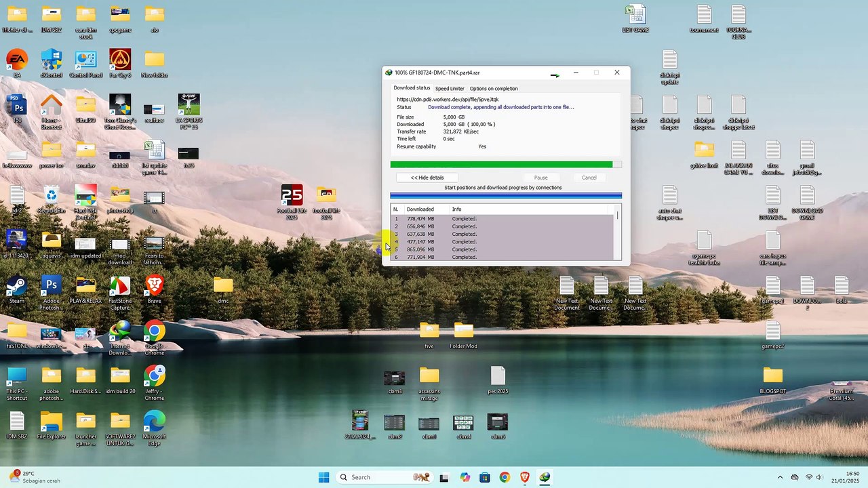Open Internet Download Manager desktop shortcut

point(120,338)
